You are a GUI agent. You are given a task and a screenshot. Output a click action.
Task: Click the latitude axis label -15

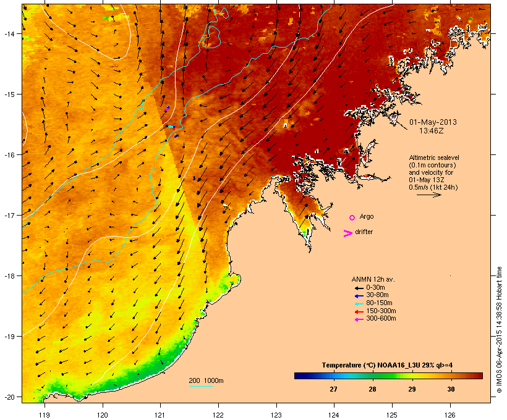coord(9,94)
